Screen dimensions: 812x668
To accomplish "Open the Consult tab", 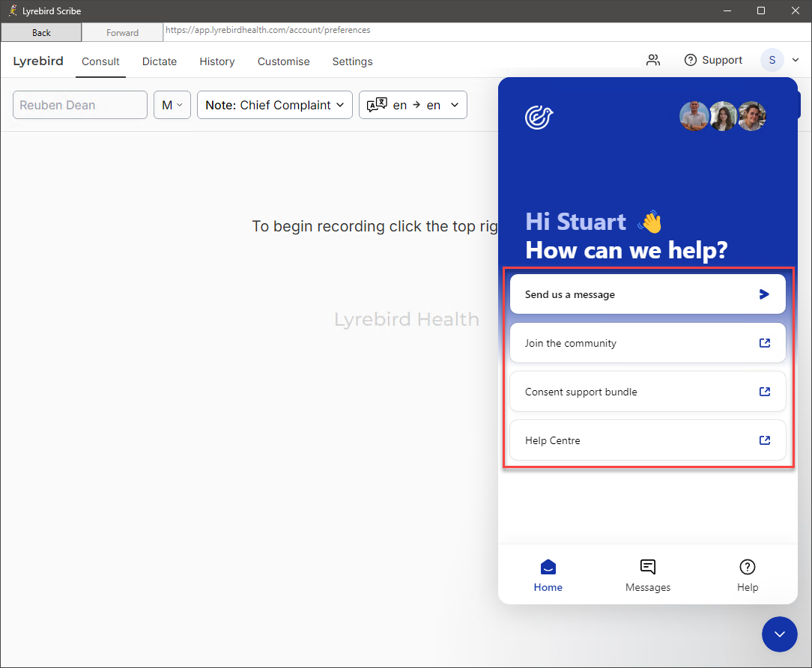I will (x=100, y=61).
